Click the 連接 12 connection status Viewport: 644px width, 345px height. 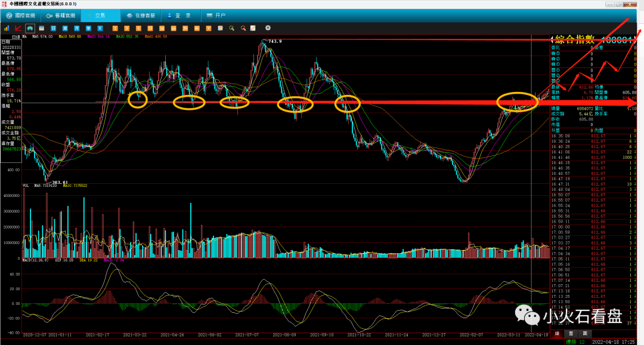coord(575,341)
